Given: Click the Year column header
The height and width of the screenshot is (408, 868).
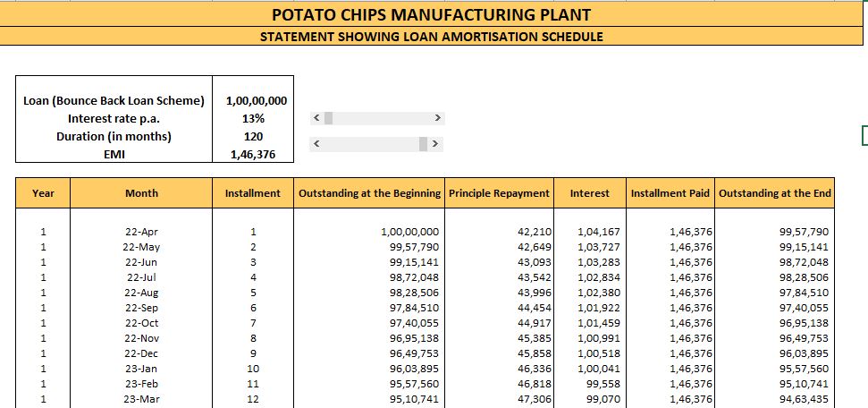Looking at the screenshot, I should pos(43,193).
